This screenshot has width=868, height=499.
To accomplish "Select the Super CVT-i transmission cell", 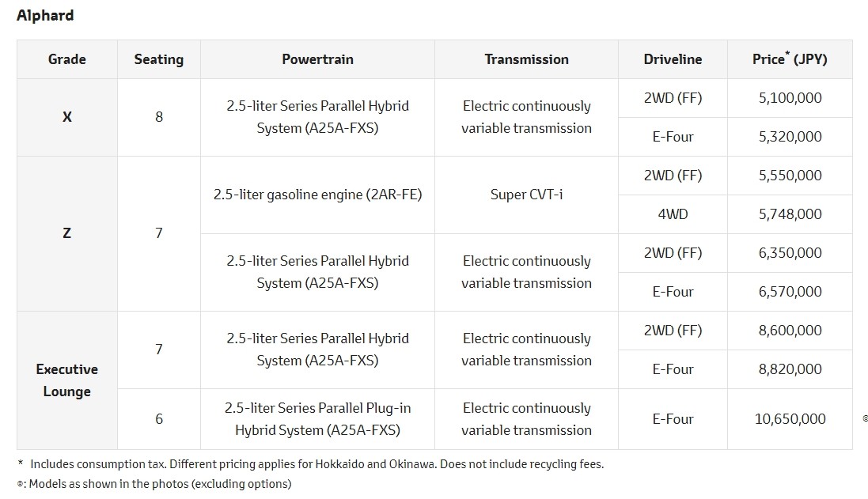I will pyautogui.click(x=526, y=195).
